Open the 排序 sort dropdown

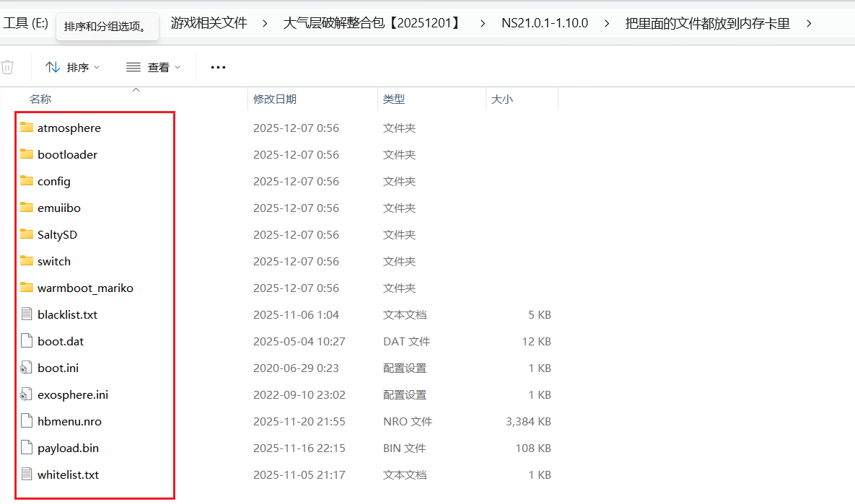[72, 67]
